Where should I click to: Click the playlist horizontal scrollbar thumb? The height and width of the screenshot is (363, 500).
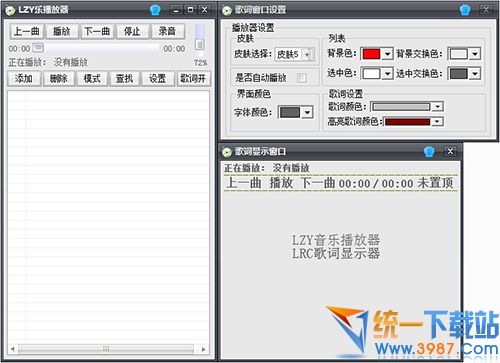(106, 349)
